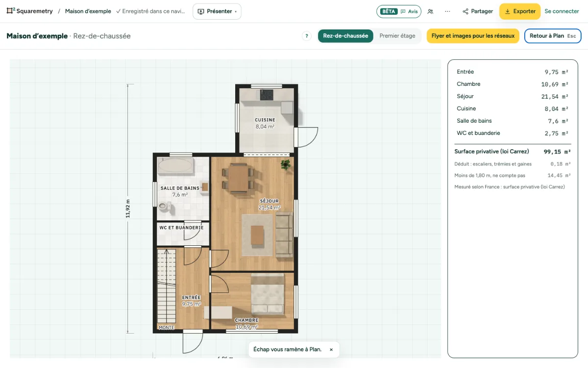
Task: Open Flyer et images pour les réseaux
Action: pos(473,36)
